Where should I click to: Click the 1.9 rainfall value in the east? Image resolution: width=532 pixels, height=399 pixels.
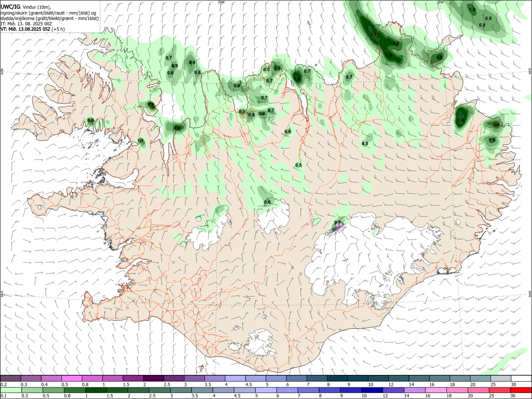(x=460, y=121)
